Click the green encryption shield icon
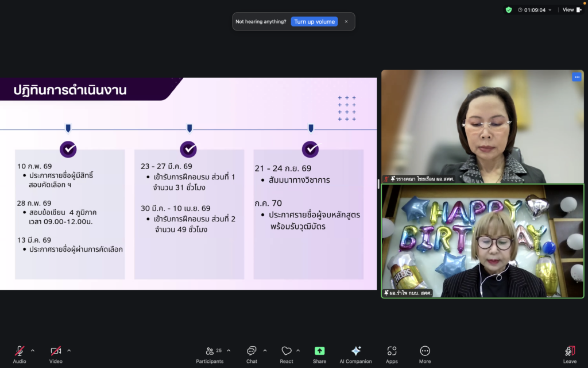588x368 pixels. tap(509, 10)
